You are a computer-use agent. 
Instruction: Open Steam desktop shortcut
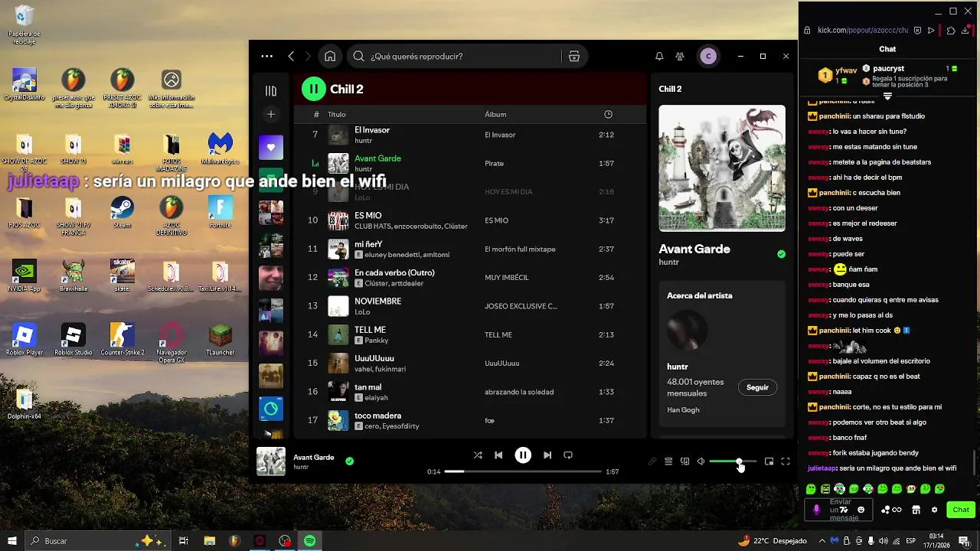click(x=122, y=211)
